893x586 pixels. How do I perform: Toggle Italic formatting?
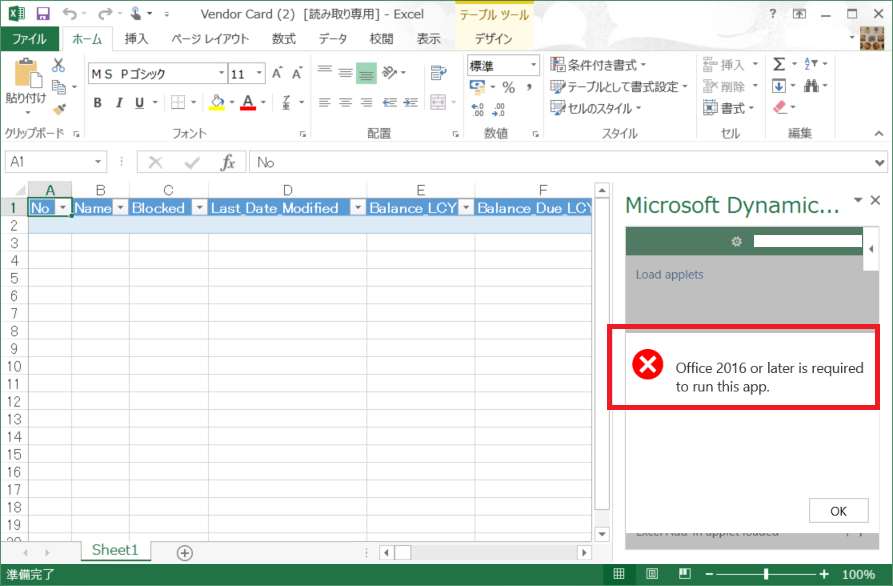118,103
